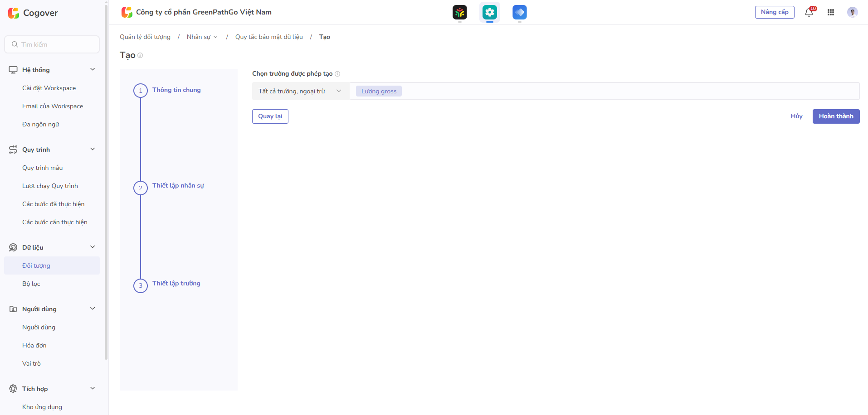Screen dimensions: 868x415
Task: Open the blue diamond app icon
Action: [519, 12]
